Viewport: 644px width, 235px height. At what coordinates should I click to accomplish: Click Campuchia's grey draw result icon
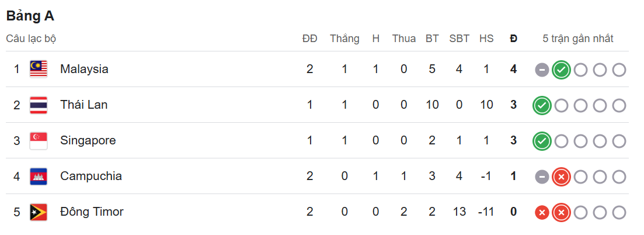[542, 177]
